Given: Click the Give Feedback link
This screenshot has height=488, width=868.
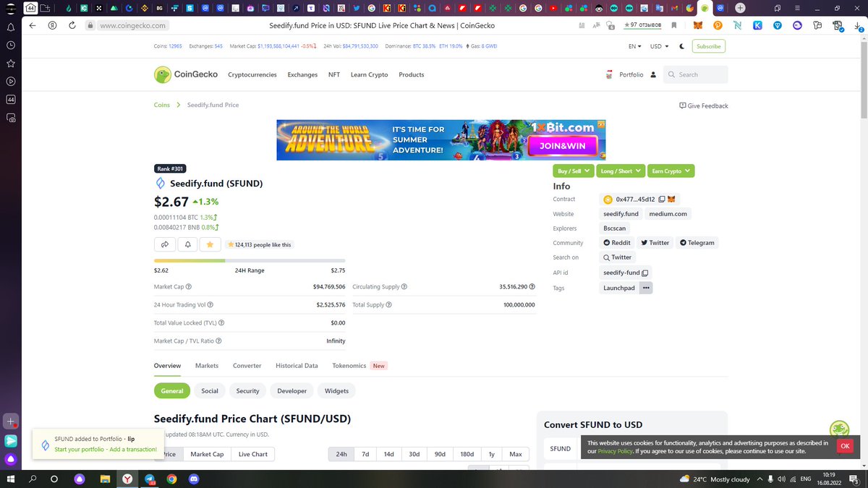Looking at the screenshot, I should (704, 106).
